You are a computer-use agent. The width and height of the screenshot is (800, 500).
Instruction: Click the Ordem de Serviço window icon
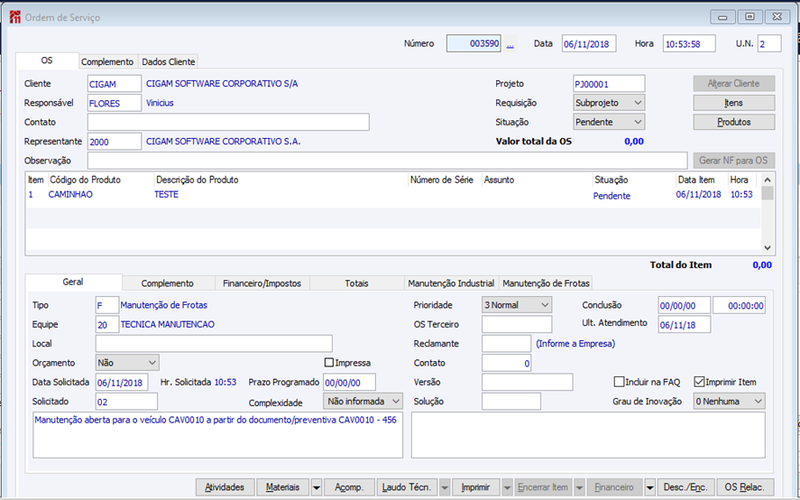tap(15, 17)
